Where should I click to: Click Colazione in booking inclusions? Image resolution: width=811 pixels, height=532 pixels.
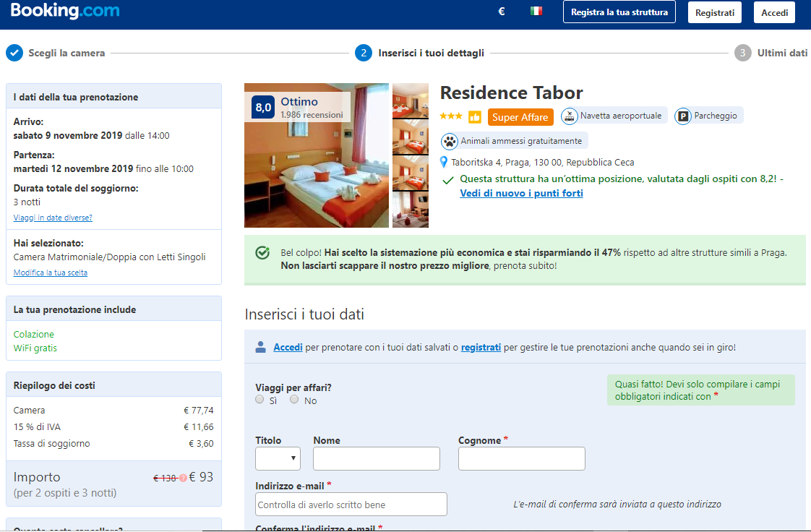(x=34, y=335)
